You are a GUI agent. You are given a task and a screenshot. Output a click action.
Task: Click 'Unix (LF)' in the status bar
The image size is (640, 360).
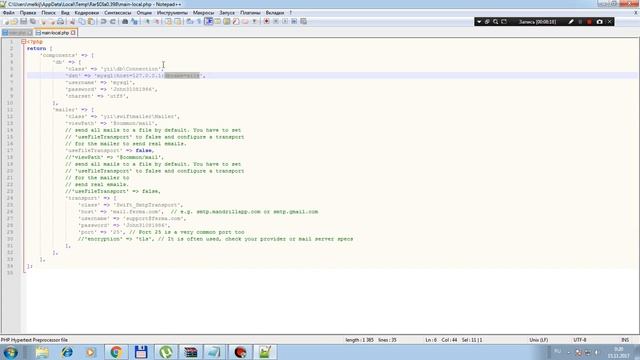pyautogui.click(x=538, y=340)
